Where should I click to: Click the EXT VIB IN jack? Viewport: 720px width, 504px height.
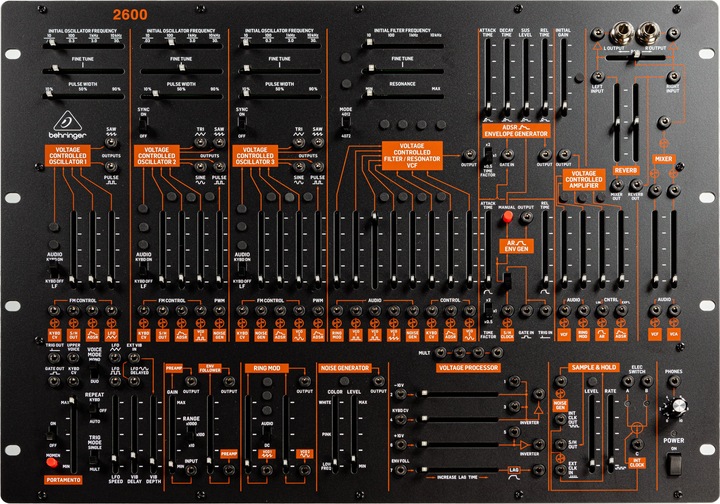(x=134, y=357)
